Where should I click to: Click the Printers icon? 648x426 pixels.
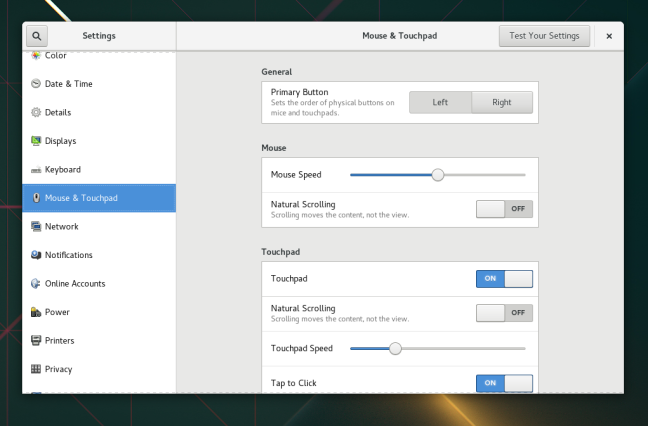click(36, 340)
